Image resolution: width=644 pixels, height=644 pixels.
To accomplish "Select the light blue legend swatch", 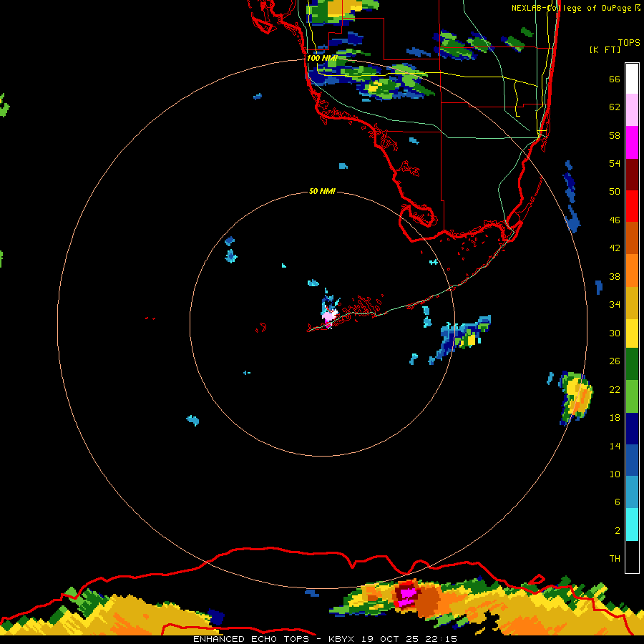I will [x=632, y=492].
